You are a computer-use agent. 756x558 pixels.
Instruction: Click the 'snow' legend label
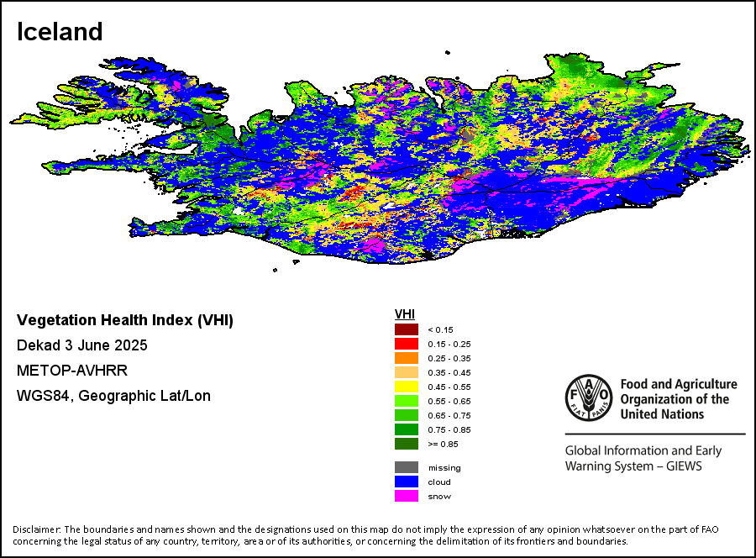439,497
